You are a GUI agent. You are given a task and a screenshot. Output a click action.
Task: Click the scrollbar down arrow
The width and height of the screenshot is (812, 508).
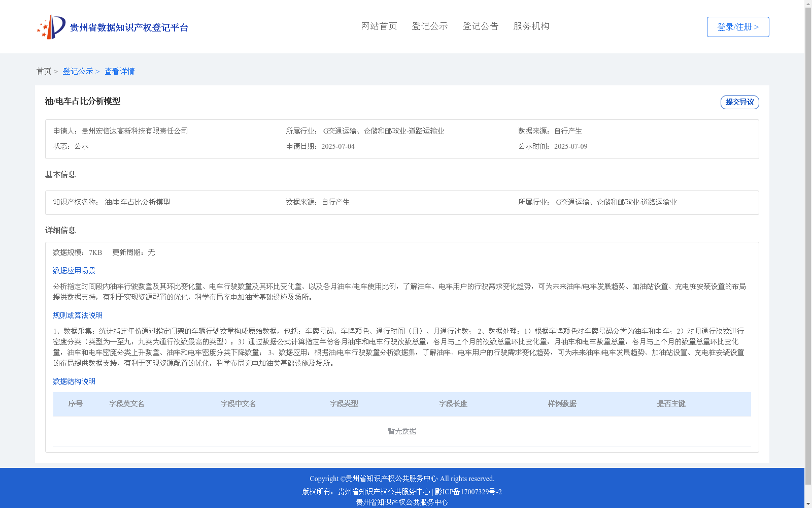808,504
